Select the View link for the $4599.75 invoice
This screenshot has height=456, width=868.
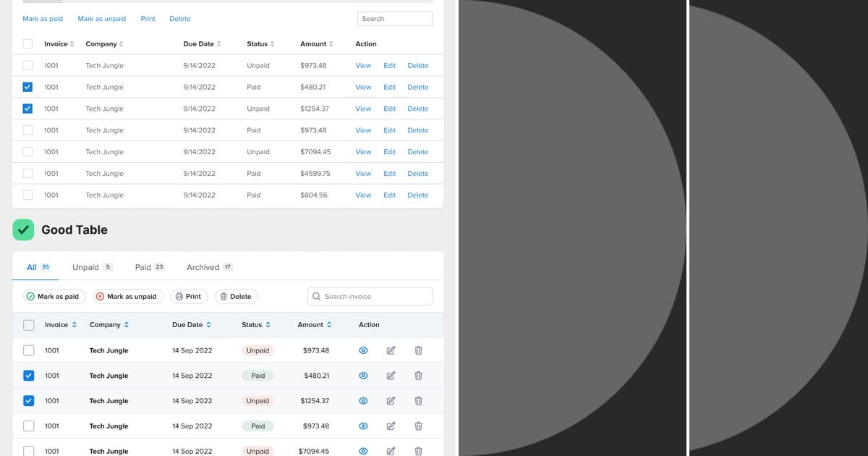point(363,173)
